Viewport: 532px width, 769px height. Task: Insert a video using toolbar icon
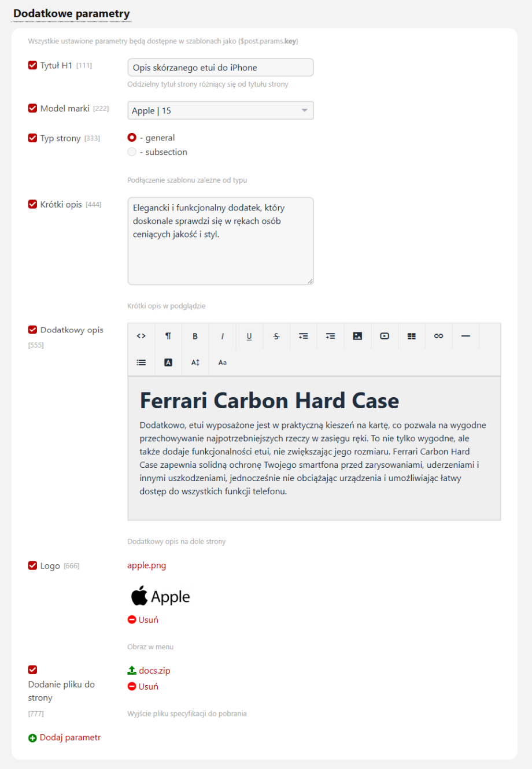(385, 336)
